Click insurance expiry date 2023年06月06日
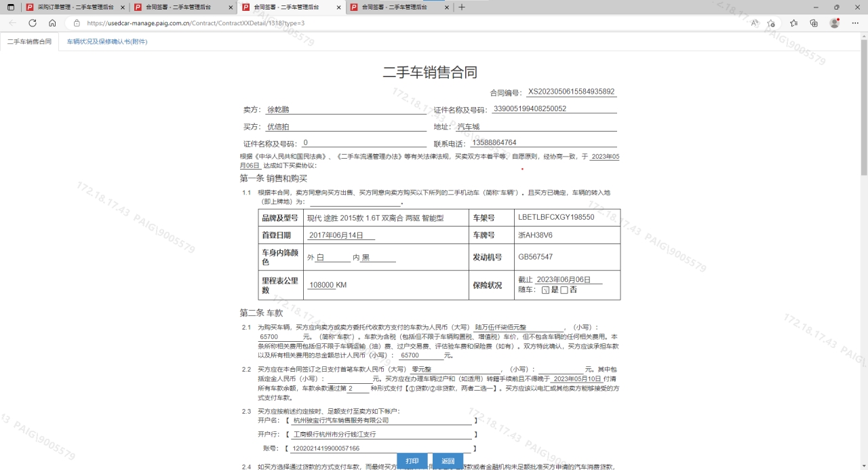 [x=564, y=279]
